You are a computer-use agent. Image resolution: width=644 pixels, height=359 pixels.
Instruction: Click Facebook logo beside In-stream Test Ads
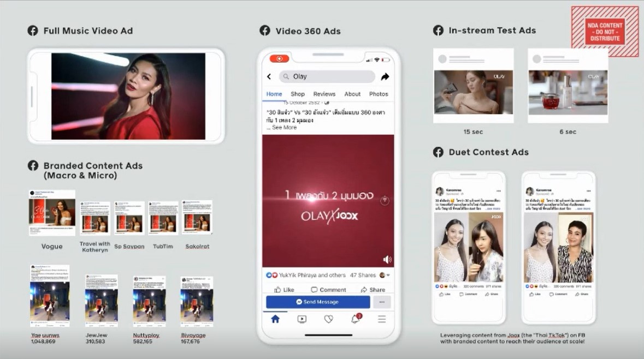(438, 31)
